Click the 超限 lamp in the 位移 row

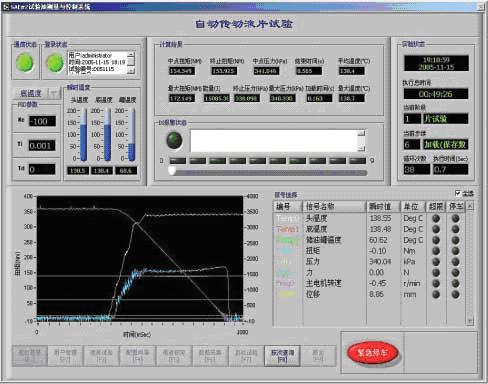pyautogui.click(x=436, y=294)
